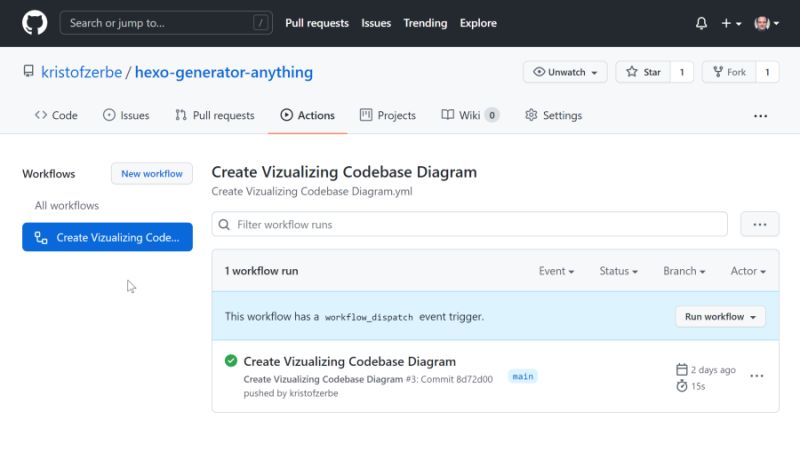Open the repository Settings tab
This screenshot has height=459, width=800.
(554, 115)
